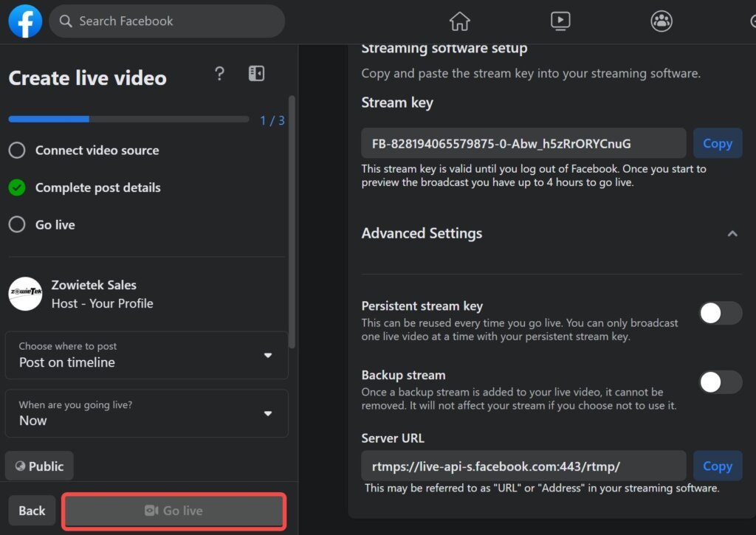The image size is (756, 535).
Task: Open the When are you going live dropdown
Action: pyautogui.click(x=146, y=413)
